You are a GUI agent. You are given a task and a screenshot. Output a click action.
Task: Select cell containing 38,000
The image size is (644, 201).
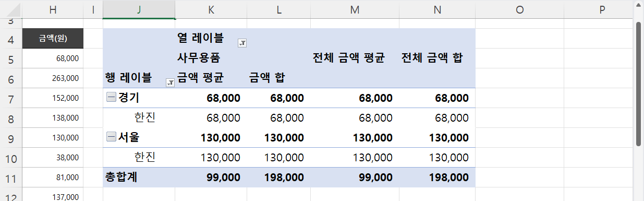coord(53,157)
